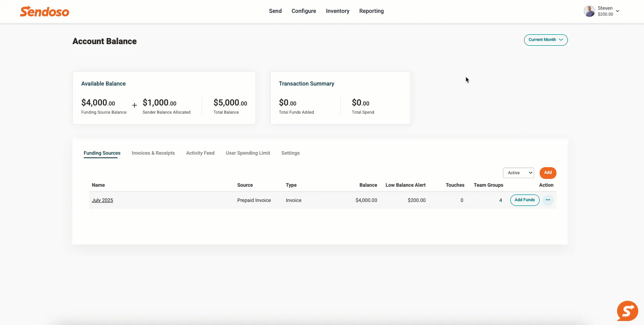Click the Type column header

click(x=291, y=185)
